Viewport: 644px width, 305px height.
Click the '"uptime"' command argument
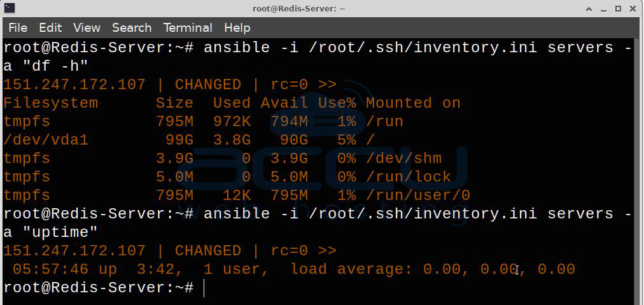[60, 232]
